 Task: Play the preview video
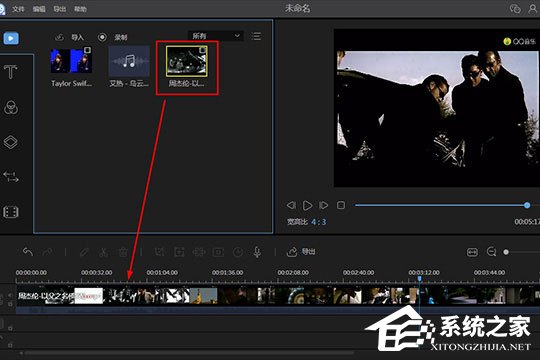307,205
